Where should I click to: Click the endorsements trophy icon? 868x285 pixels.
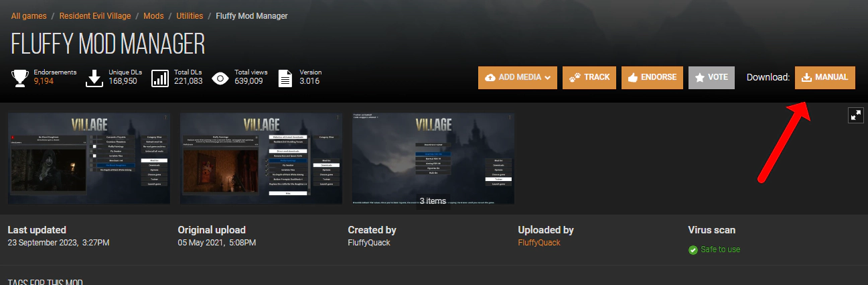(x=20, y=78)
